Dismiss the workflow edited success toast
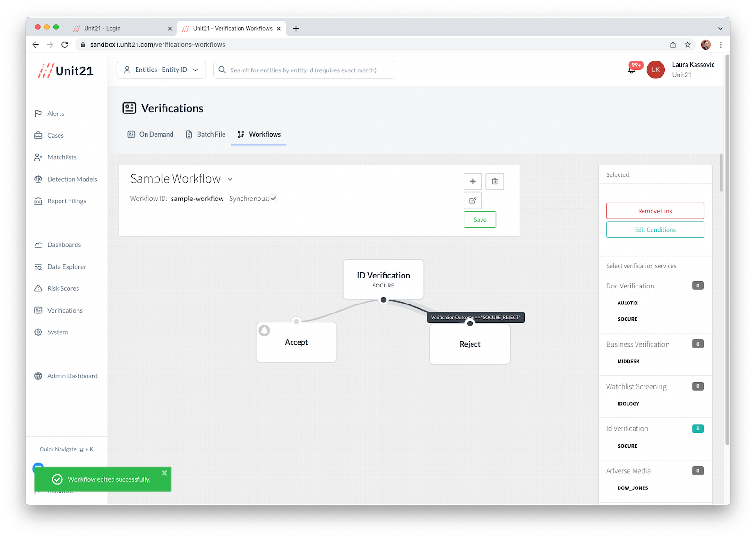This screenshot has height=539, width=756. coord(164,473)
